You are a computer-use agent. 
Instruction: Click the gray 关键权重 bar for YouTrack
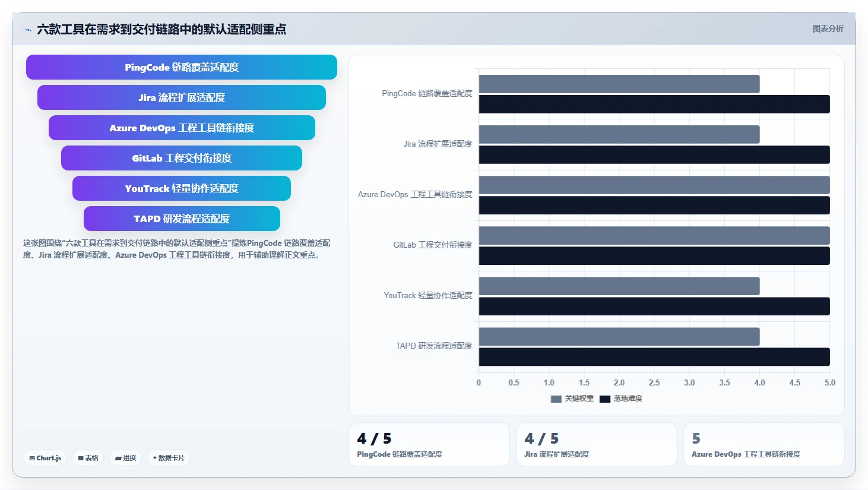tap(619, 286)
